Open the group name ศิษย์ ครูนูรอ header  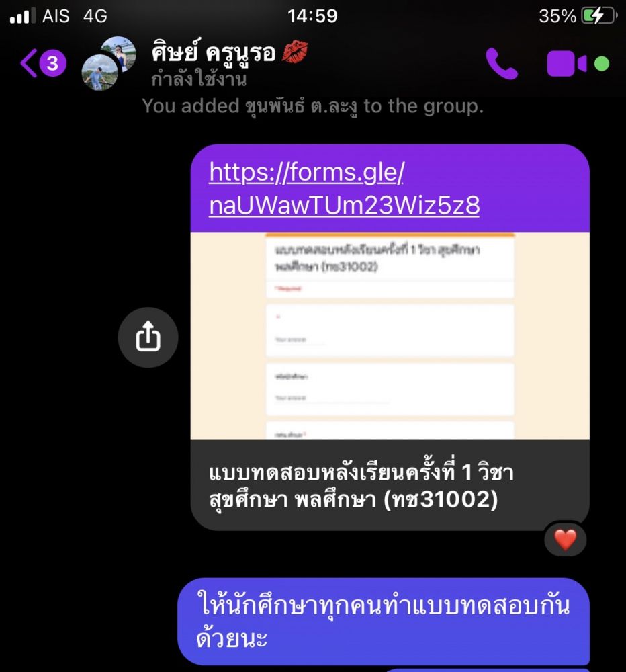coord(214,52)
